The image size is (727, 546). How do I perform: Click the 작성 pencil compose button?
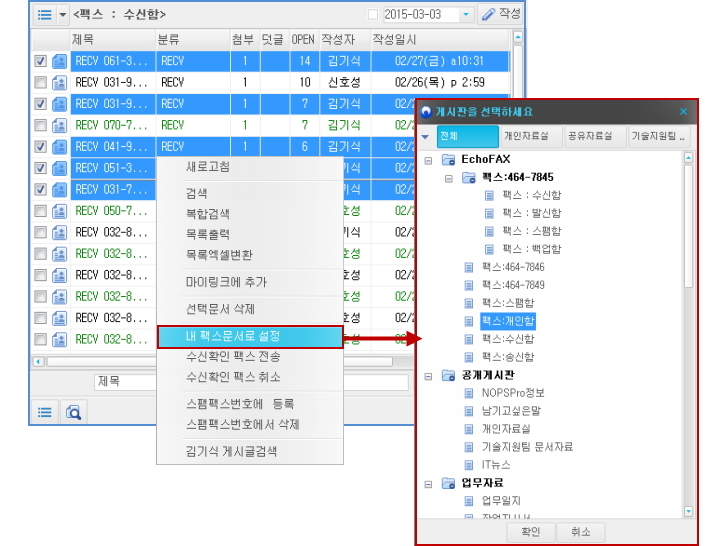coord(501,14)
